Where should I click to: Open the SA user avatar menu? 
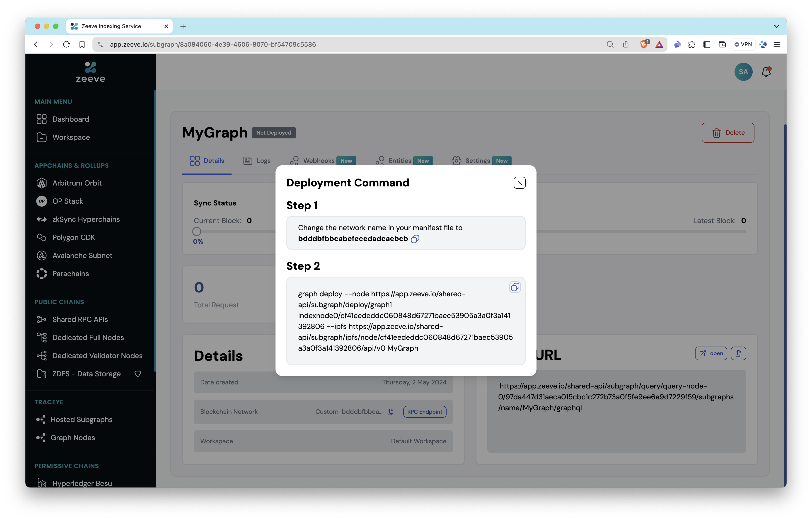point(743,72)
